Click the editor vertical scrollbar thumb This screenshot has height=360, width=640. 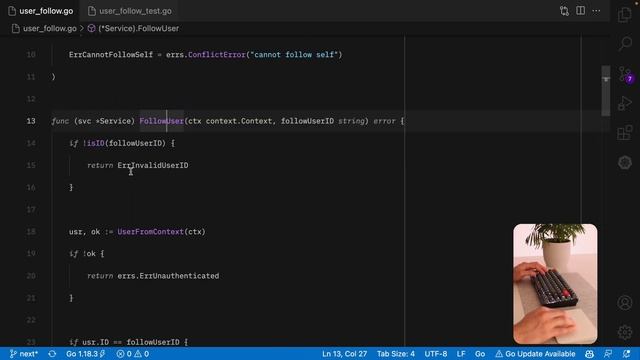[606, 91]
